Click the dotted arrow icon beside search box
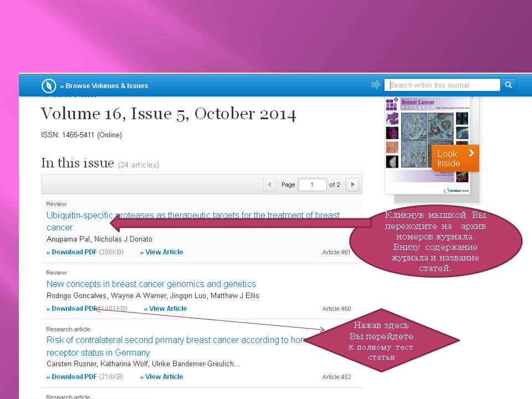Screen dimensions: 532x399 376,85
